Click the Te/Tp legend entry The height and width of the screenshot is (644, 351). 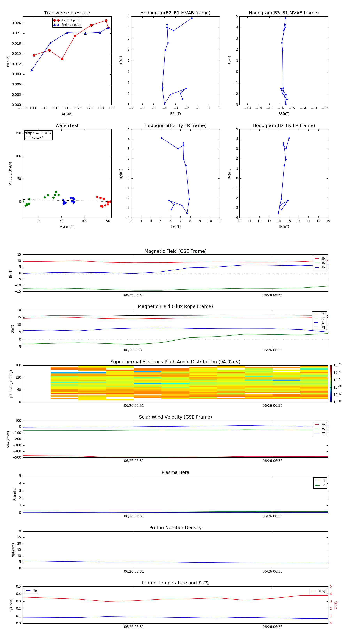pos(318,591)
